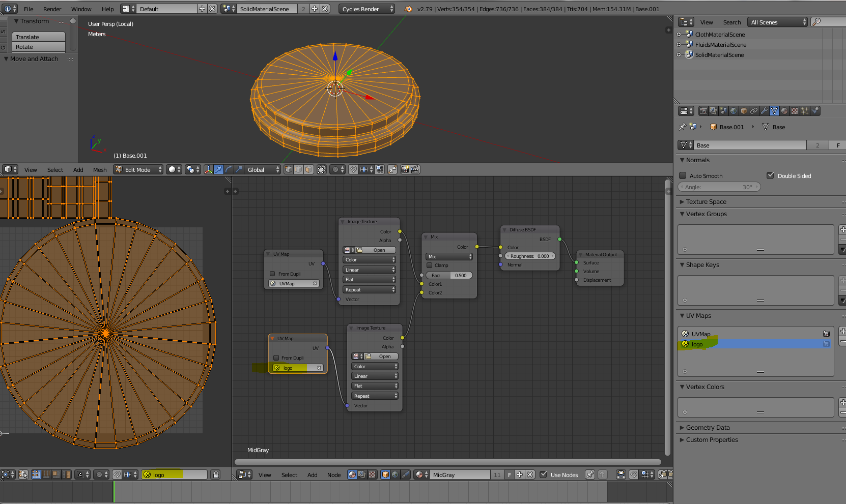This screenshot has width=846, height=504.
Task: Open the Object properties tab (cube icon)
Action: 744,111
